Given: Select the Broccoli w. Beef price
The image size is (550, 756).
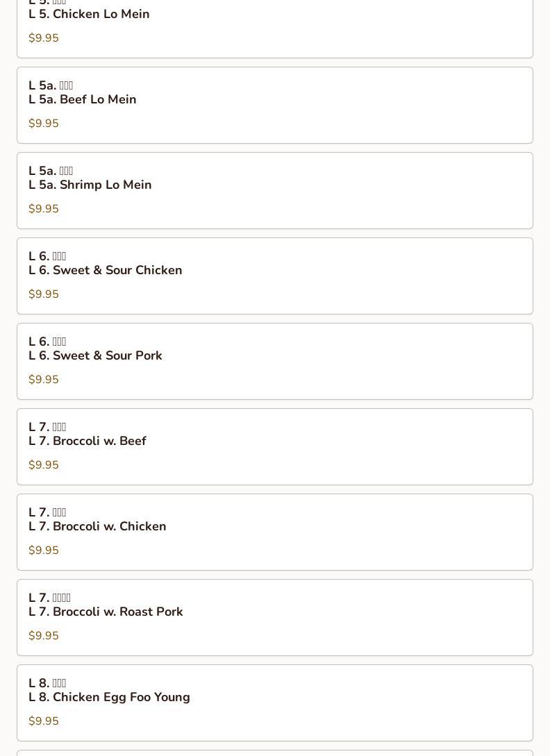Looking at the screenshot, I should tap(44, 465).
